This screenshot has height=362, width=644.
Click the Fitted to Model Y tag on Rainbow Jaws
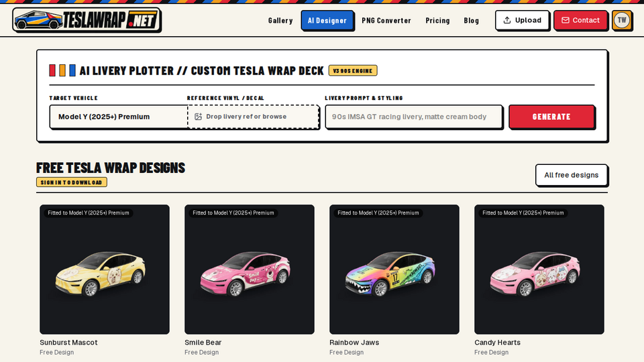[x=378, y=213]
